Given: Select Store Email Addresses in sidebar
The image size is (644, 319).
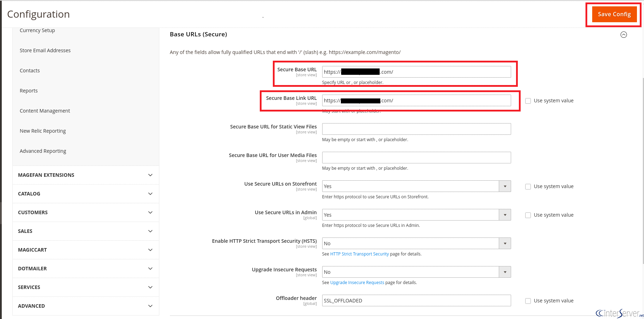Looking at the screenshot, I should coord(45,50).
